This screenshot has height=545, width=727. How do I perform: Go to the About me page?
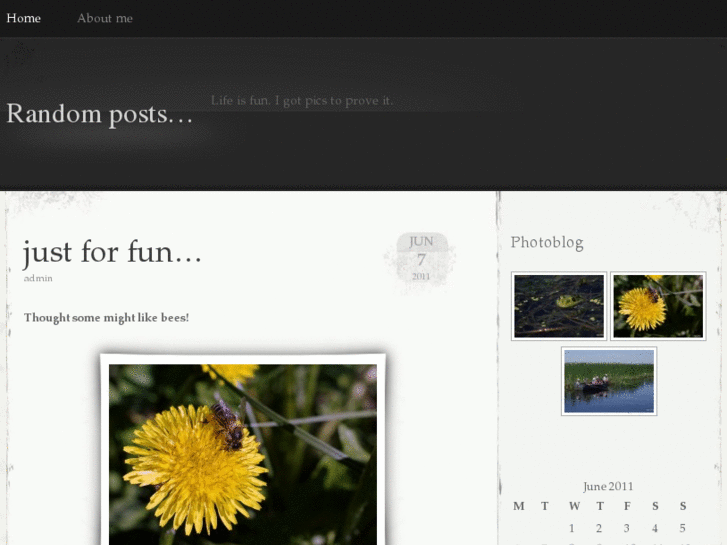(105, 18)
